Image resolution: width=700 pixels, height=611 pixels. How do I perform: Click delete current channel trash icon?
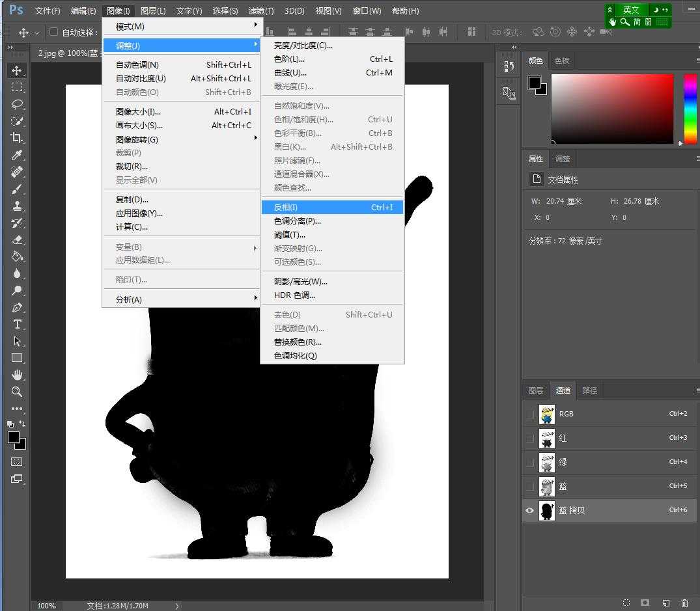[684, 603]
